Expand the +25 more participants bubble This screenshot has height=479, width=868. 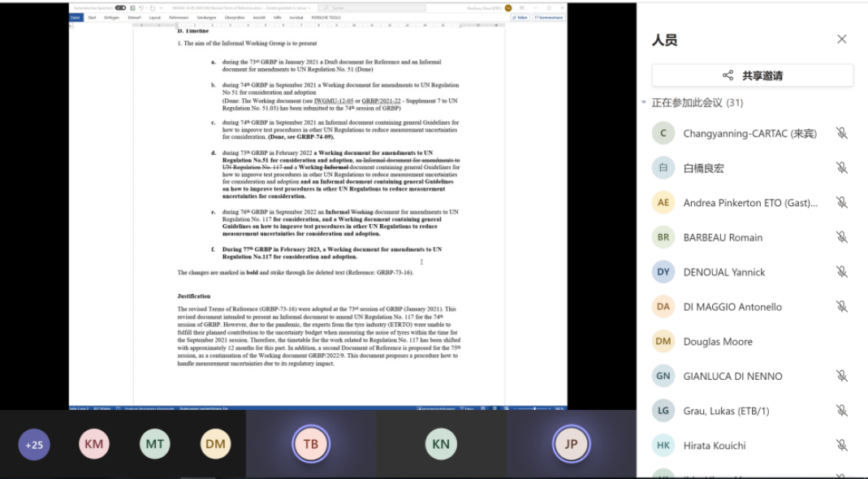[x=34, y=444]
